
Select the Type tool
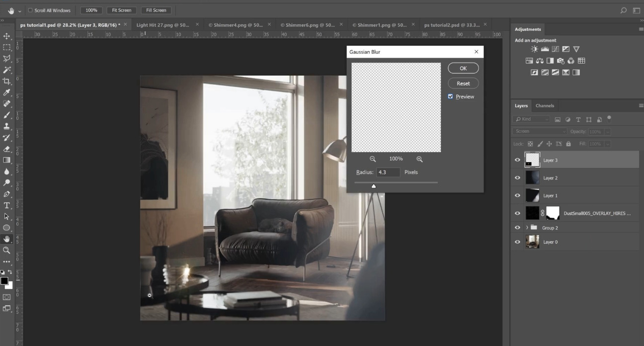click(x=6, y=205)
